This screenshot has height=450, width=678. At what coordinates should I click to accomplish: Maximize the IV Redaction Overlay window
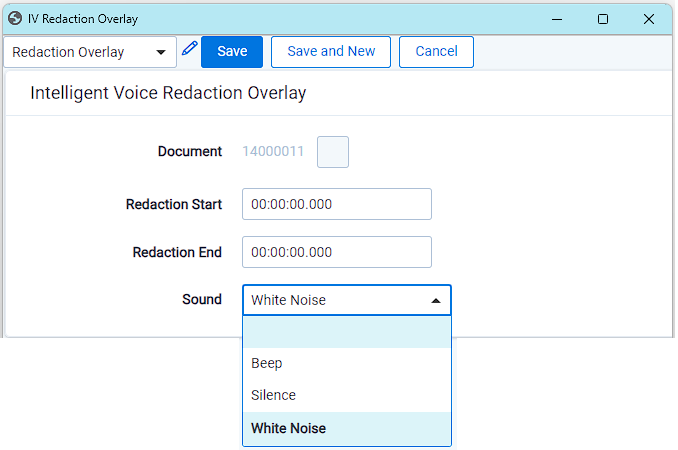[603, 18]
